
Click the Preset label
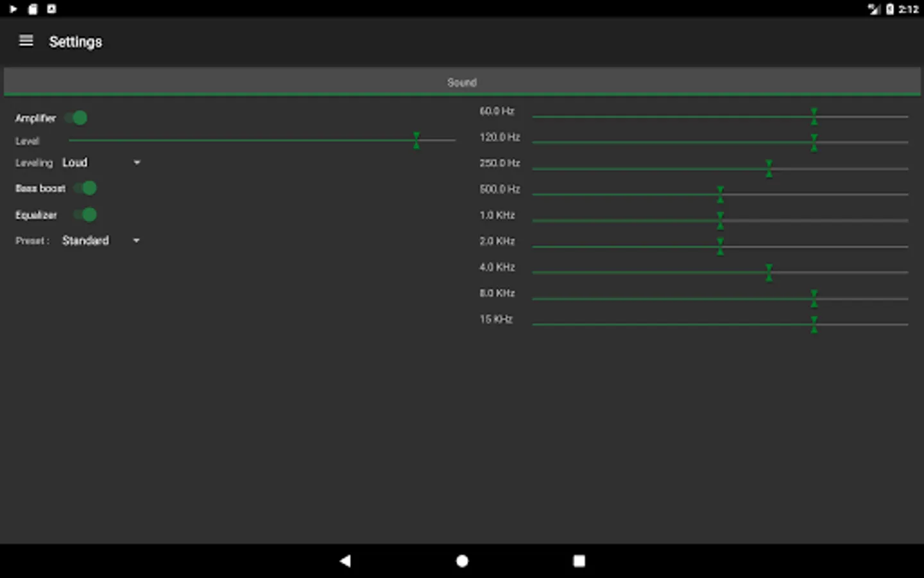tap(32, 241)
